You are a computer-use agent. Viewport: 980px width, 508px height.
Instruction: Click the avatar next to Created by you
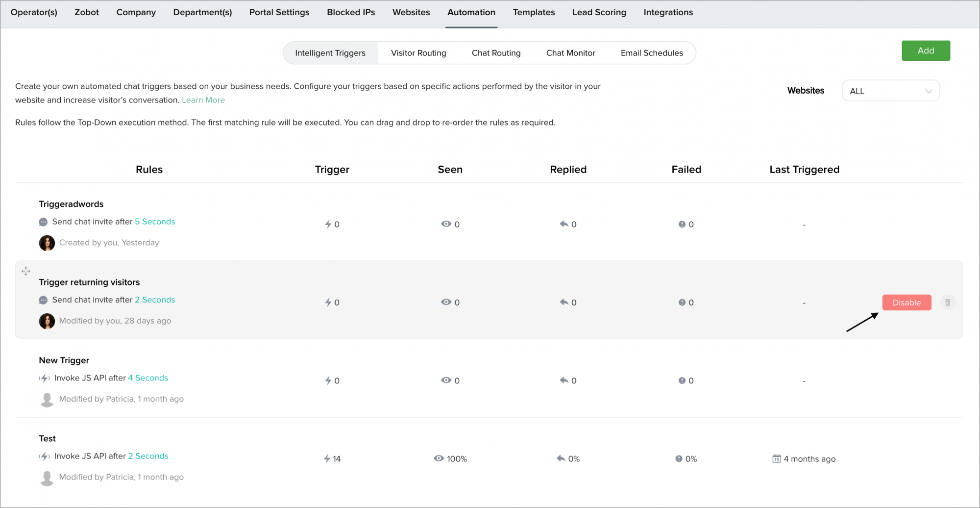tap(47, 243)
